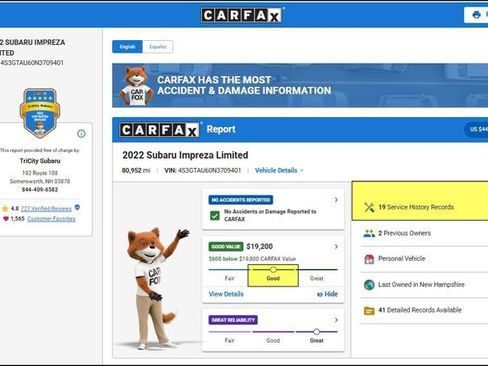Click the Car Fox mascot in the banner
488x366 pixels.
(x=136, y=86)
